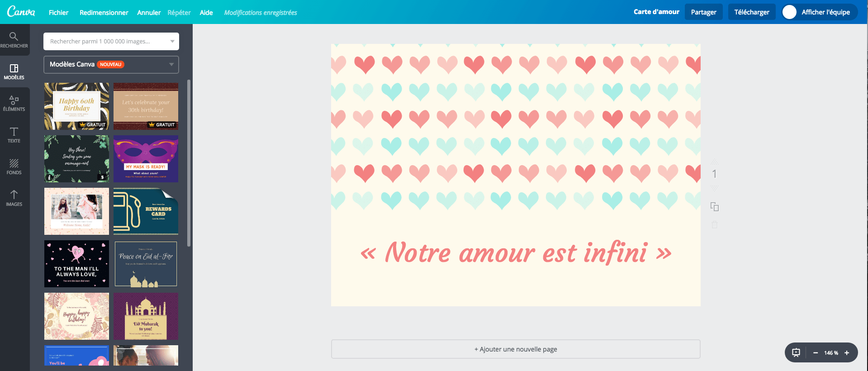Select the Eid Mubarak to you template
This screenshot has width=868, height=371.
coord(146,316)
